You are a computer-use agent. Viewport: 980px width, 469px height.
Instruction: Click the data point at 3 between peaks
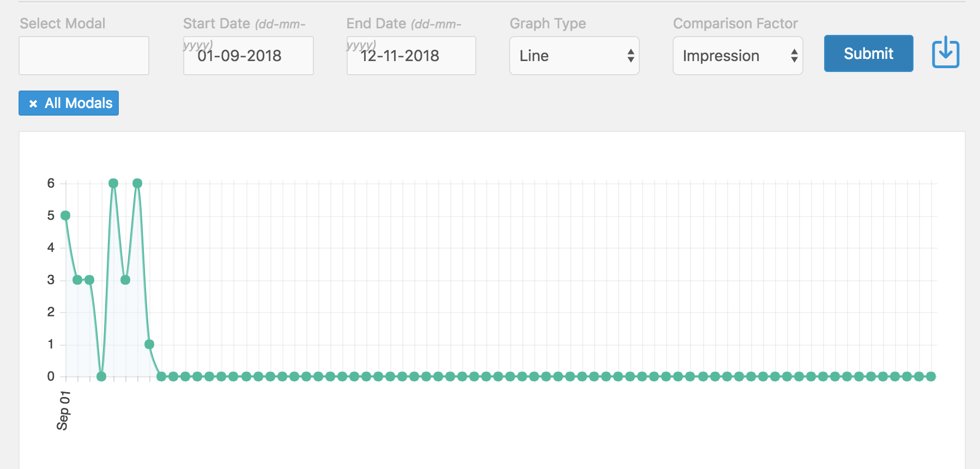pyautogui.click(x=125, y=280)
